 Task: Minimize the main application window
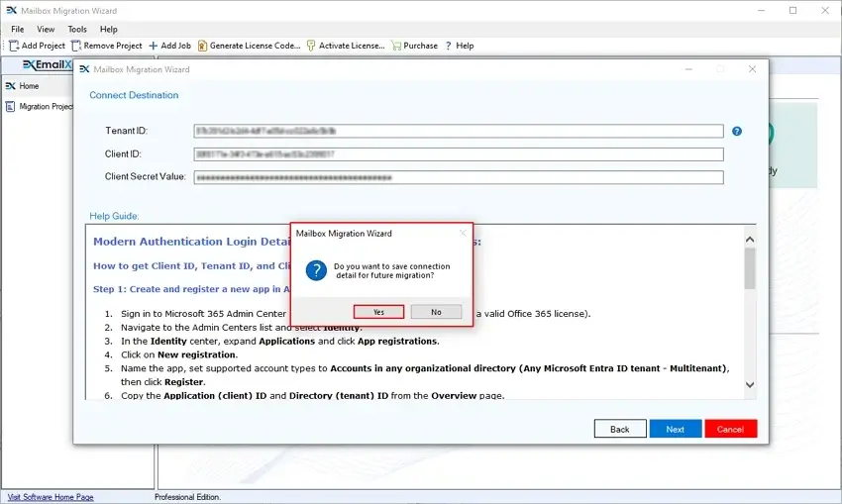pyautogui.click(x=761, y=10)
